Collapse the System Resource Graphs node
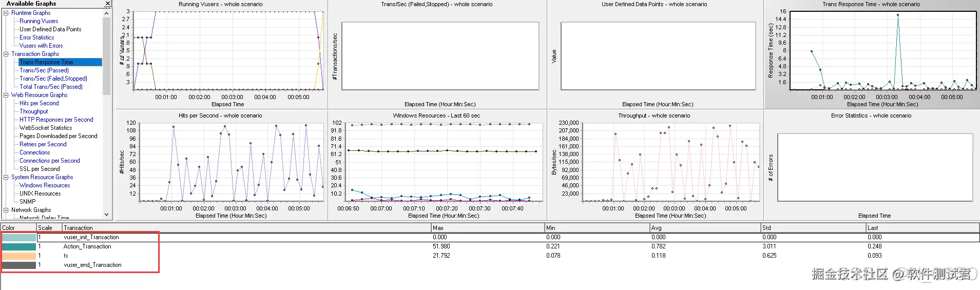980x290 pixels. pos(6,177)
